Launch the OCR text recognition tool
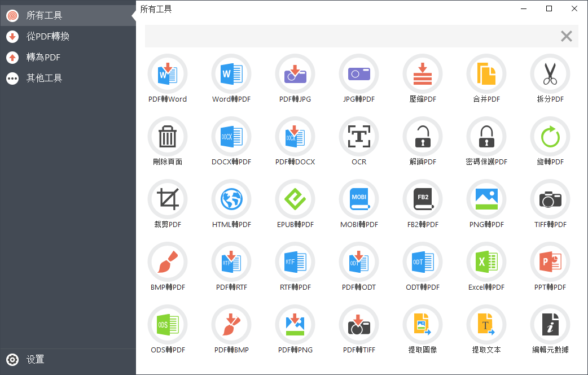 tap(359, 137)
